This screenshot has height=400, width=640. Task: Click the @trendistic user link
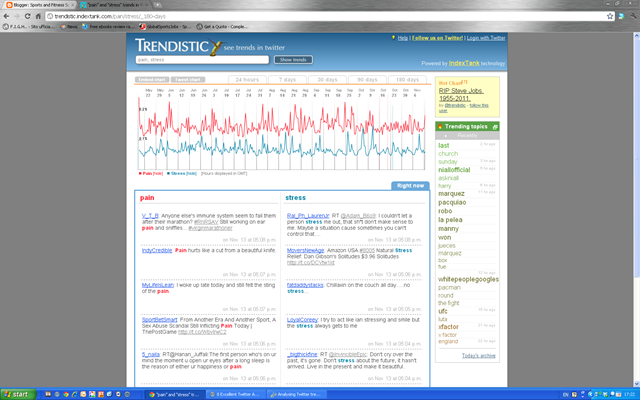point(455,105)
